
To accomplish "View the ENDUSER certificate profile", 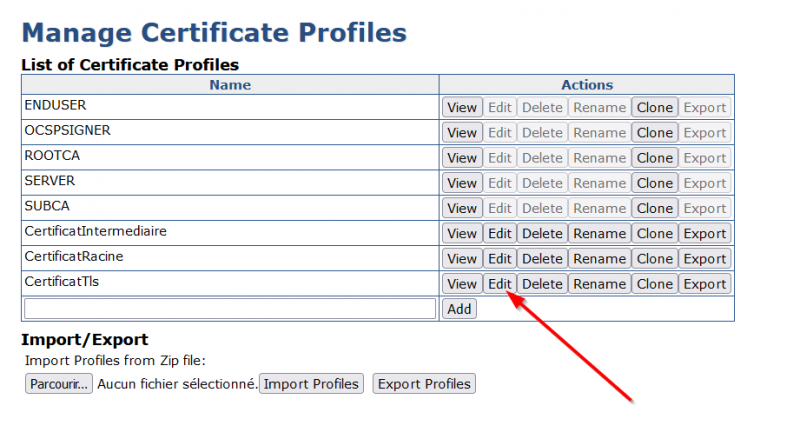I will point(462,108).
